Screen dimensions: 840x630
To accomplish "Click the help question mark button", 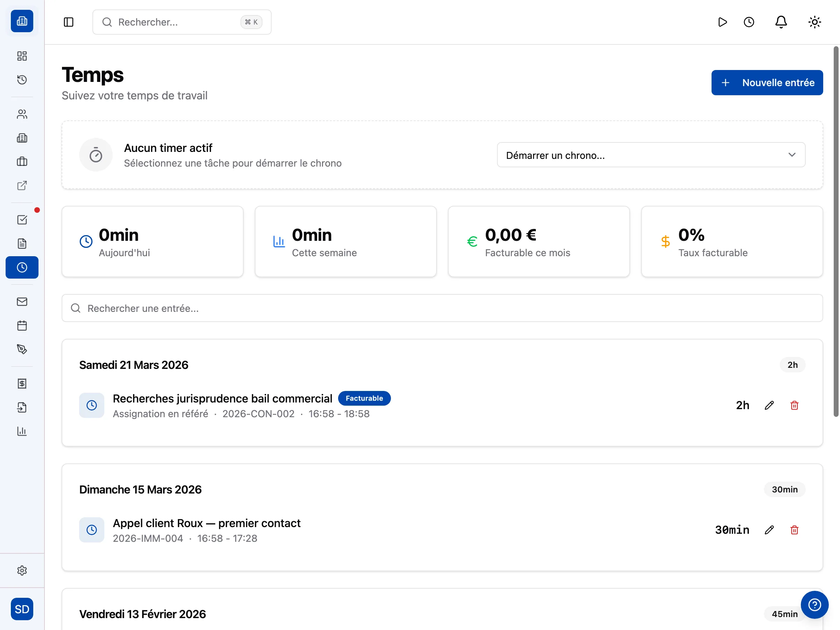I will 814,604.
